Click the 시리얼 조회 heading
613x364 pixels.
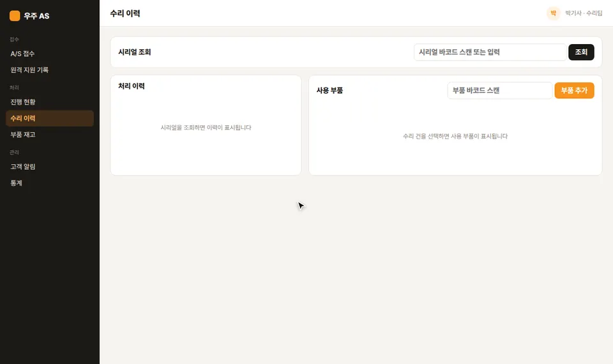click(x=135, y=52)
